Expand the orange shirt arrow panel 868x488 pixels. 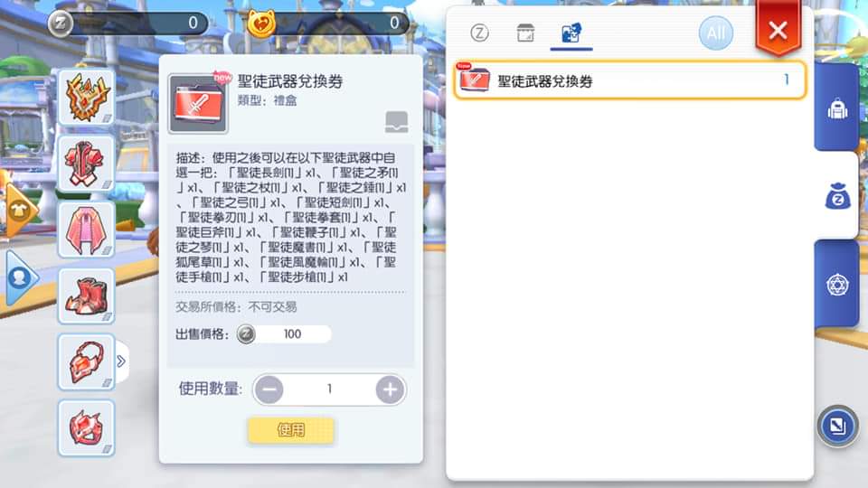coord(20,211)
